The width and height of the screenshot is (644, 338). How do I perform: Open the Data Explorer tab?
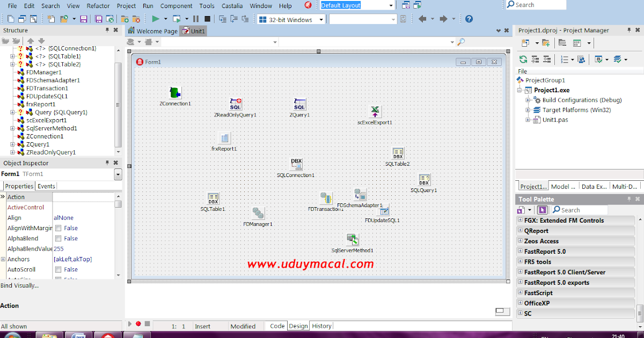pyautogui.click(x=595, y=187)
